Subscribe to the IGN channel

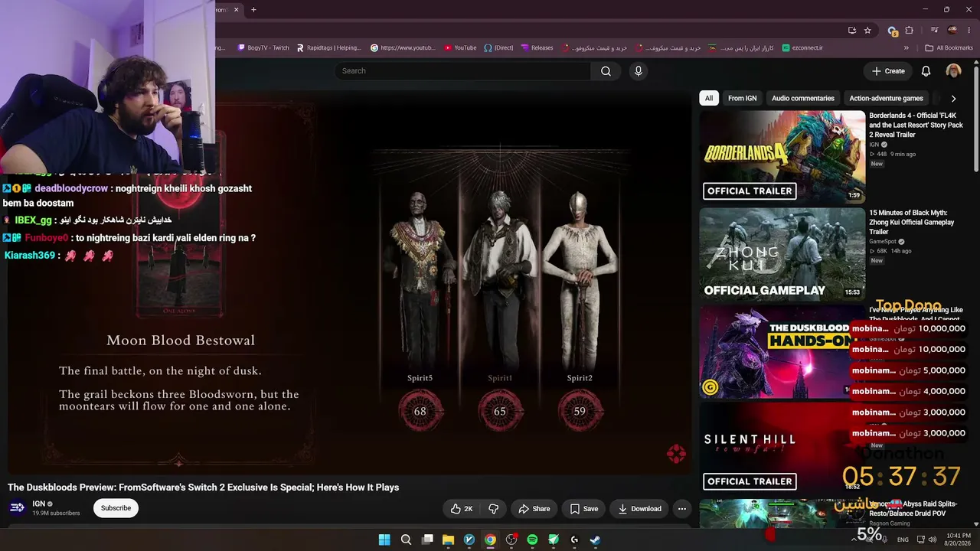click(116, 508)
